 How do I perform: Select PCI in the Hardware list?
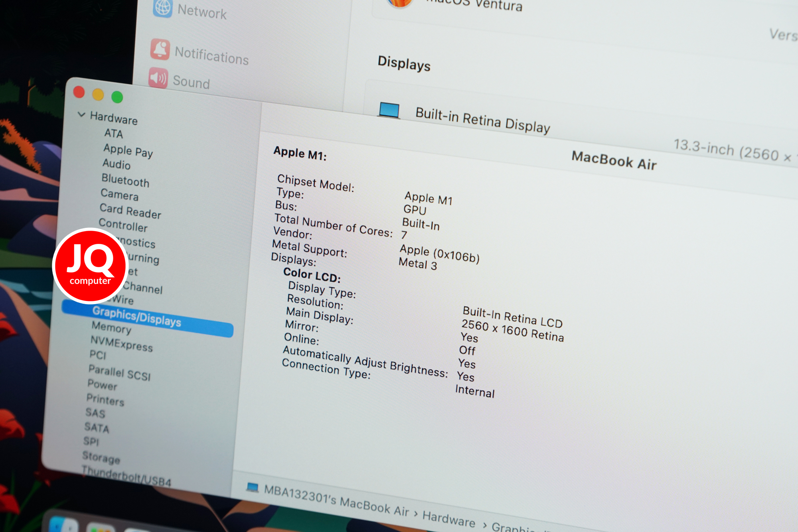pyautogui.click(x=98, y=355)
